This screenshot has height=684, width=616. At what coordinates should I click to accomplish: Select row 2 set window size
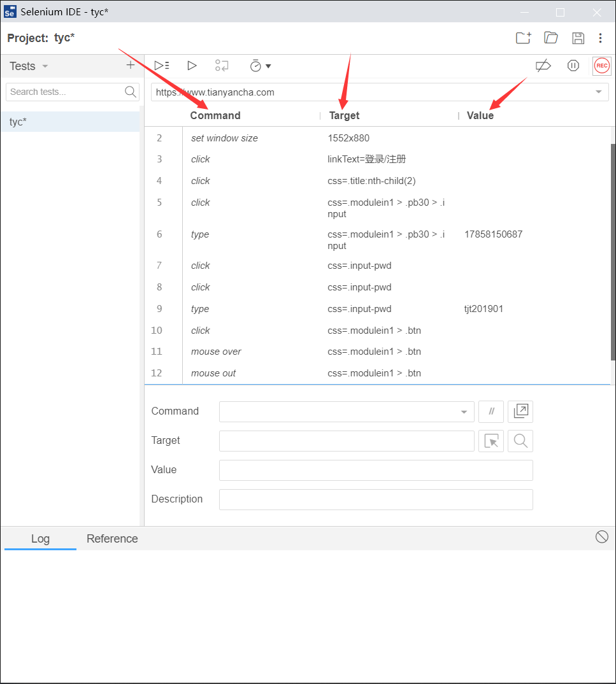click(378, 138)
